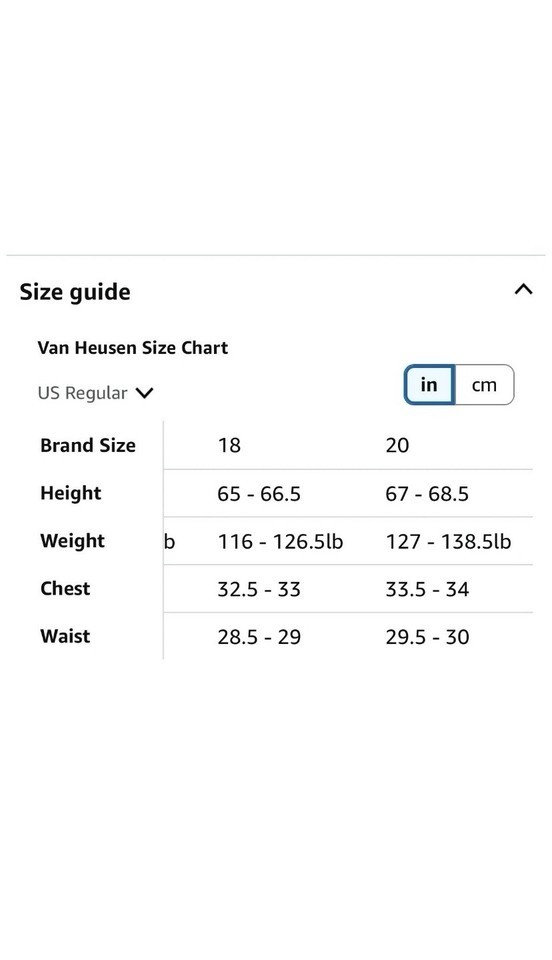Click the Weight row label
The width and height of the screenshot is (552, 960).
pyautogui.click(x=73, y=541)
